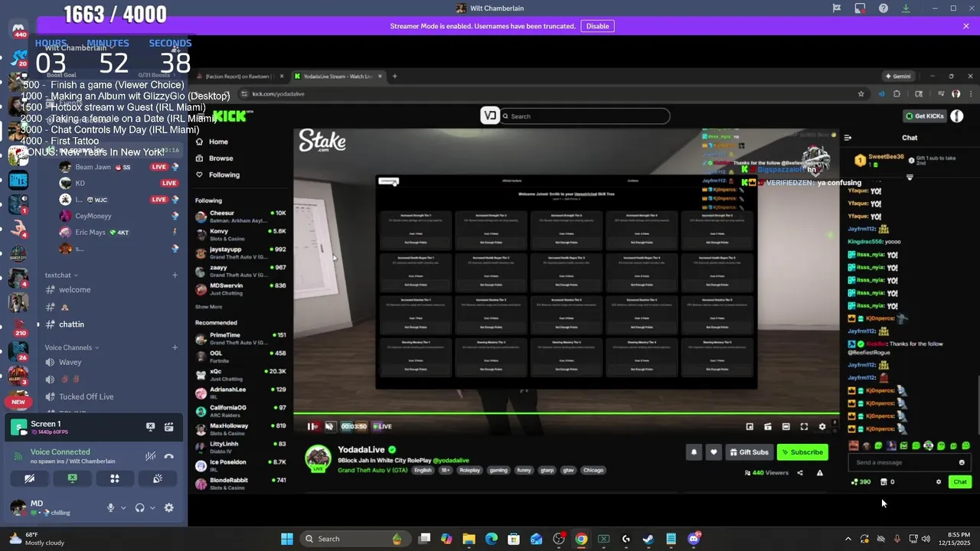Click Show More under Following

click(x=208, y=307)
